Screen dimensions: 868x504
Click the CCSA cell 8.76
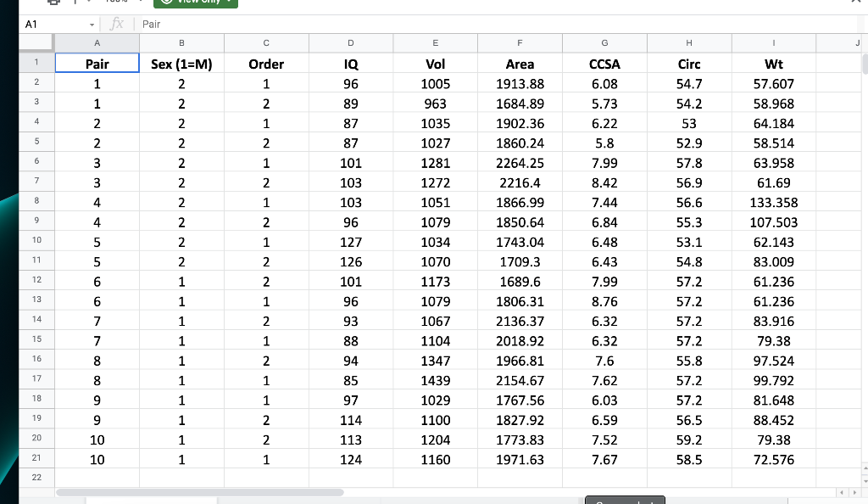604,301
